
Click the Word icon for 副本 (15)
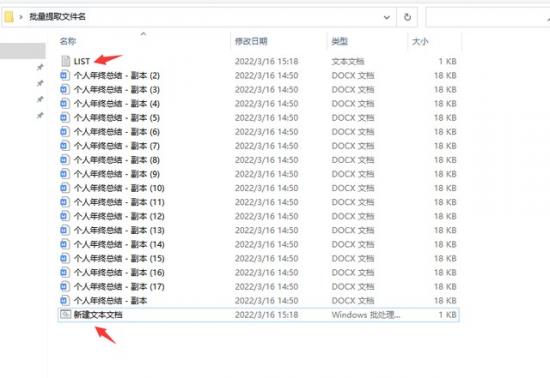pos(65,258)
